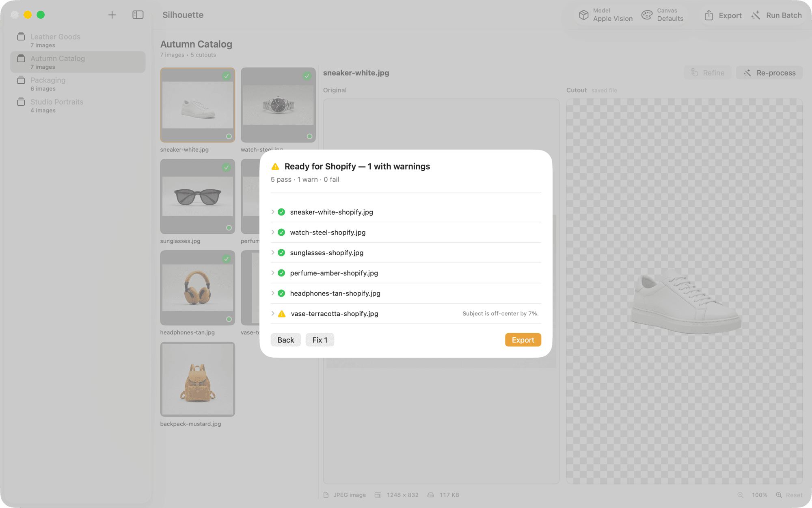Select 'vase-terracotta-shopify.jpg' file name
812x508 pixels.
(335, 314)
